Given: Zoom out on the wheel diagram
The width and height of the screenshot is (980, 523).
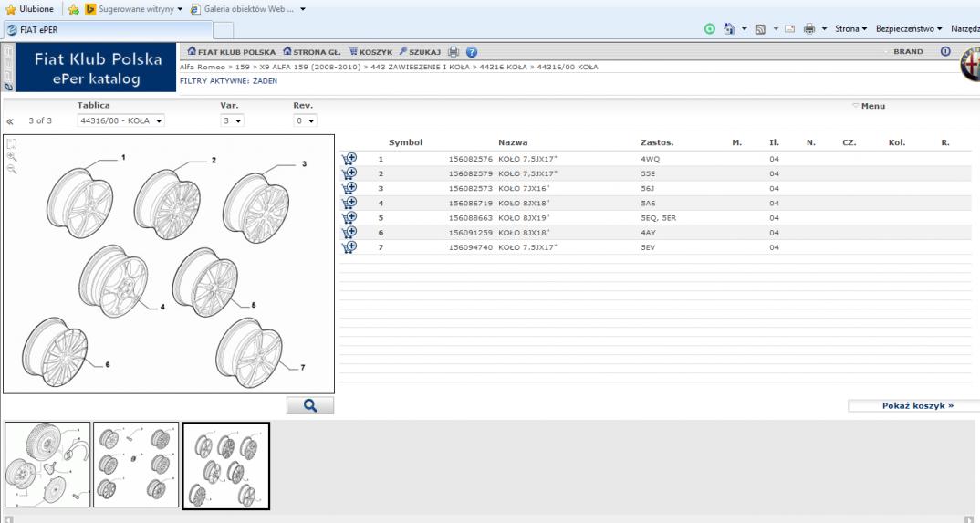Looking at the screenshot, I should click(12, 170).
